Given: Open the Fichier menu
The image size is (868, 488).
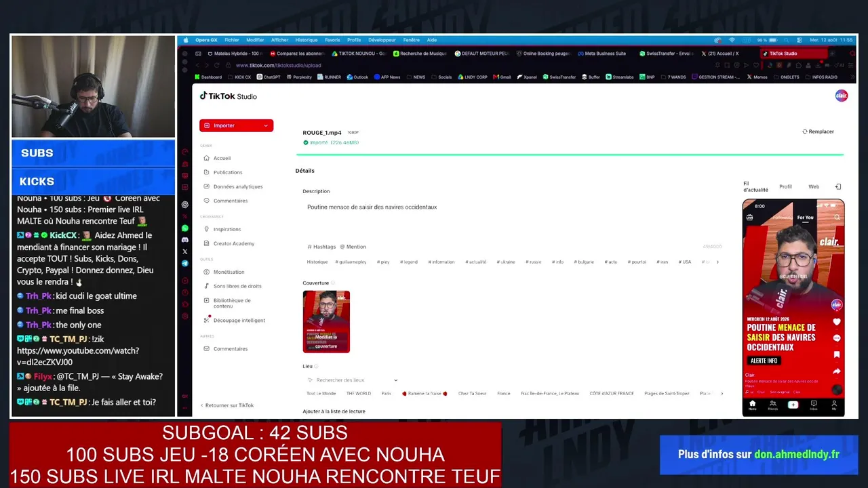Looking at the screenshot, I should [x=232, y=40].
